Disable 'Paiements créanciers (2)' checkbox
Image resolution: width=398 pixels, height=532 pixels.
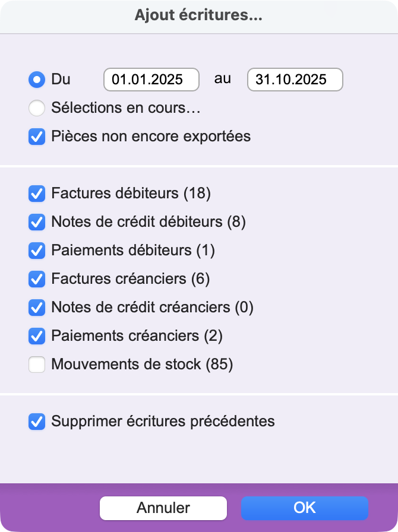tap(37, 336)
